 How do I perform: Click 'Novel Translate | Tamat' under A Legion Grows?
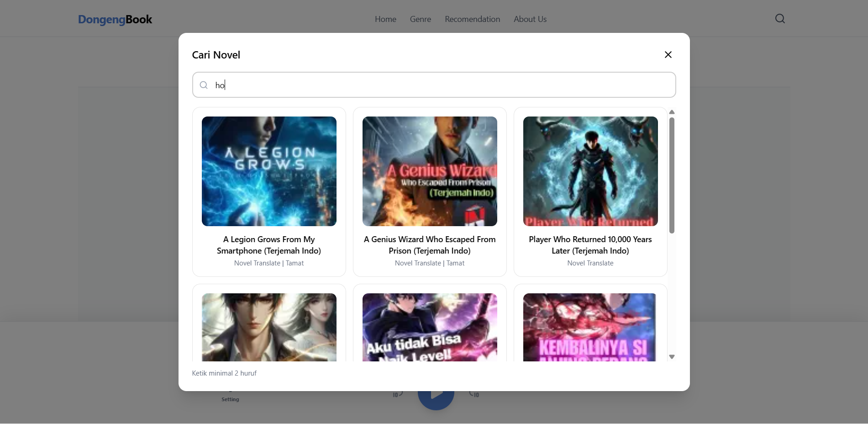[269, 263]
